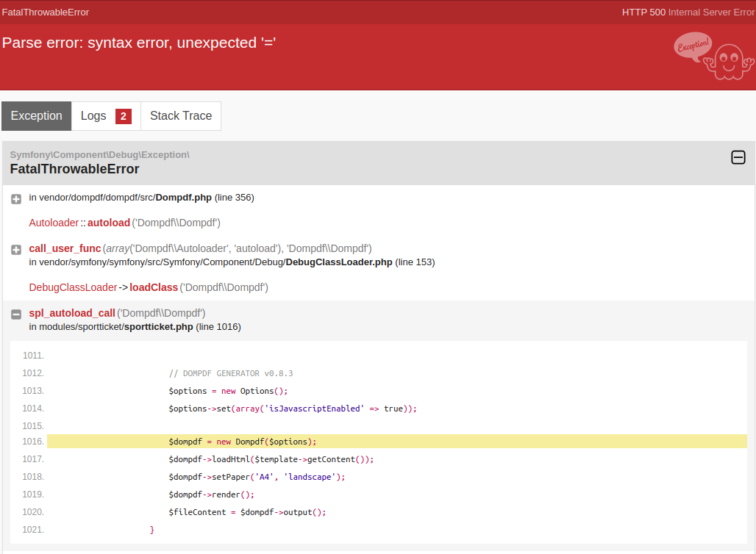Click code line '$fileContent = $dompdf->output();'

coord(247,512)
